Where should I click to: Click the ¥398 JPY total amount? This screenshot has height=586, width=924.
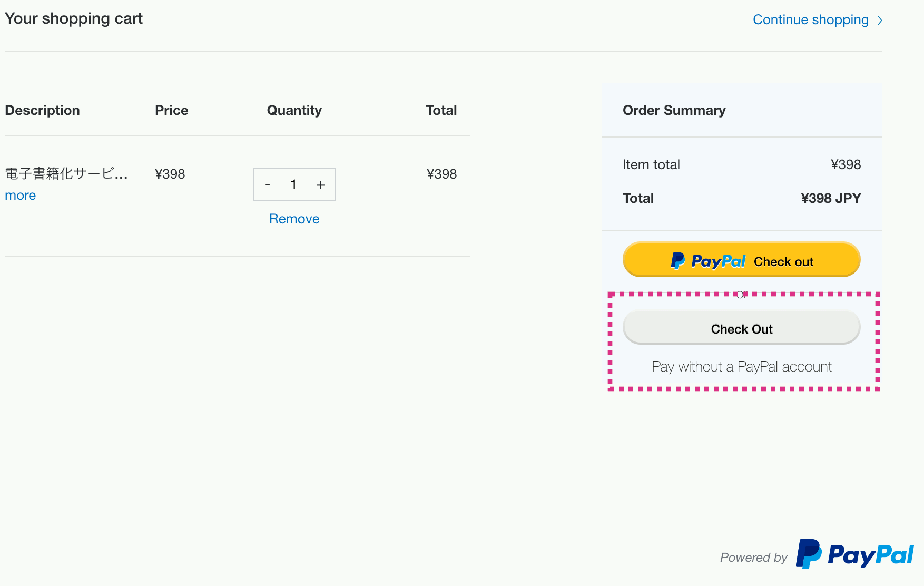(x=831, y=198)
